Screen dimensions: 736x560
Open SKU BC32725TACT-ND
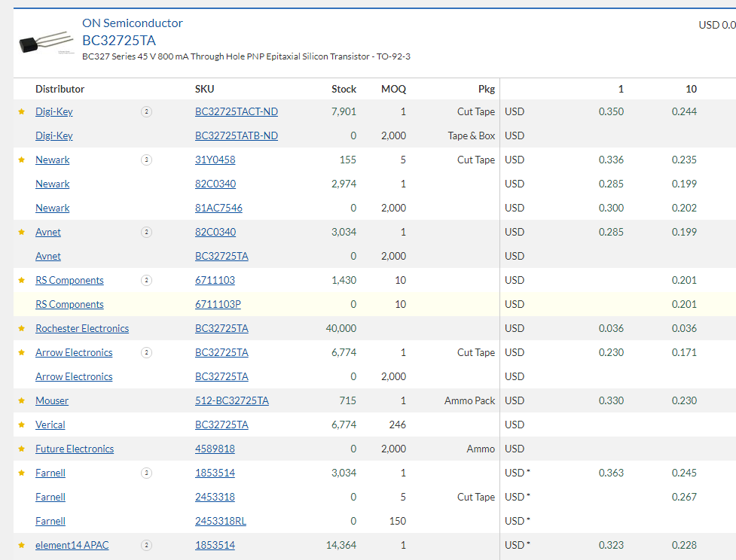tap(237, 111)
